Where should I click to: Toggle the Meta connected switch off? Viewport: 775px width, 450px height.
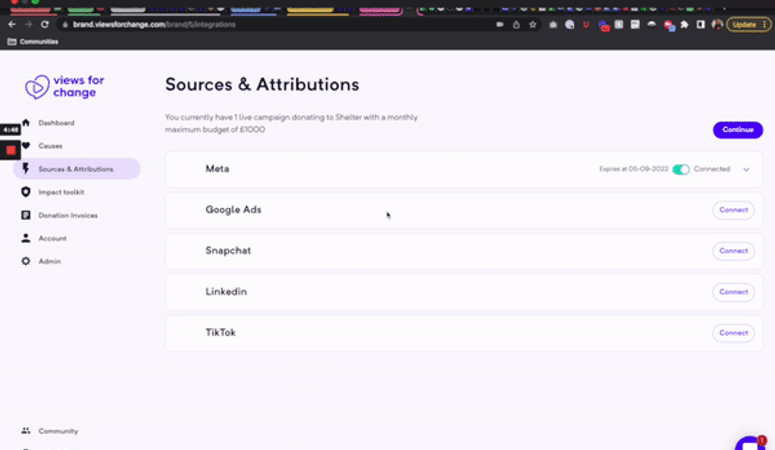click(x=681, y=169)
